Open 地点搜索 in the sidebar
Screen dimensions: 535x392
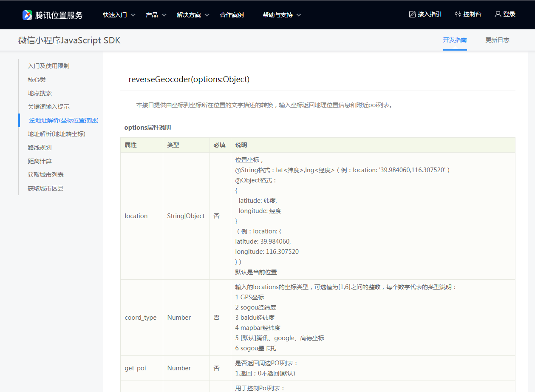pos(40,93)
